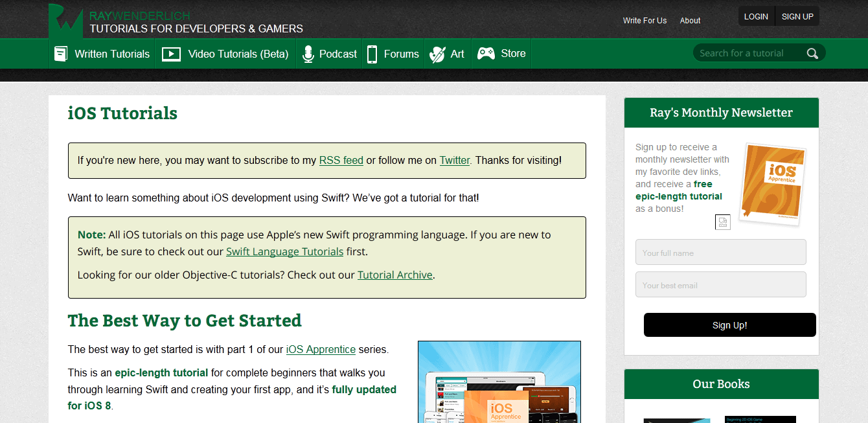Screen dimensions: 868x423
Task: Click the Video Tutorials play icon
Action: tap(171, 54)
